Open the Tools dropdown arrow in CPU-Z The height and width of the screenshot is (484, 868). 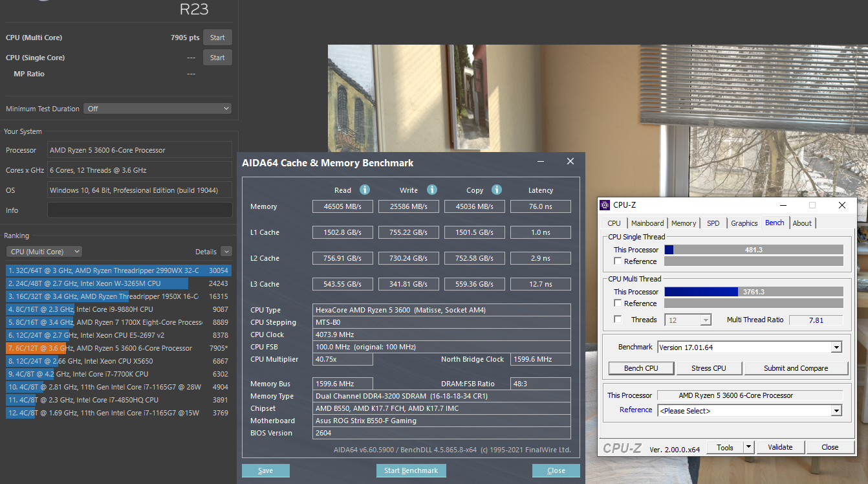(x=748, y=447)
